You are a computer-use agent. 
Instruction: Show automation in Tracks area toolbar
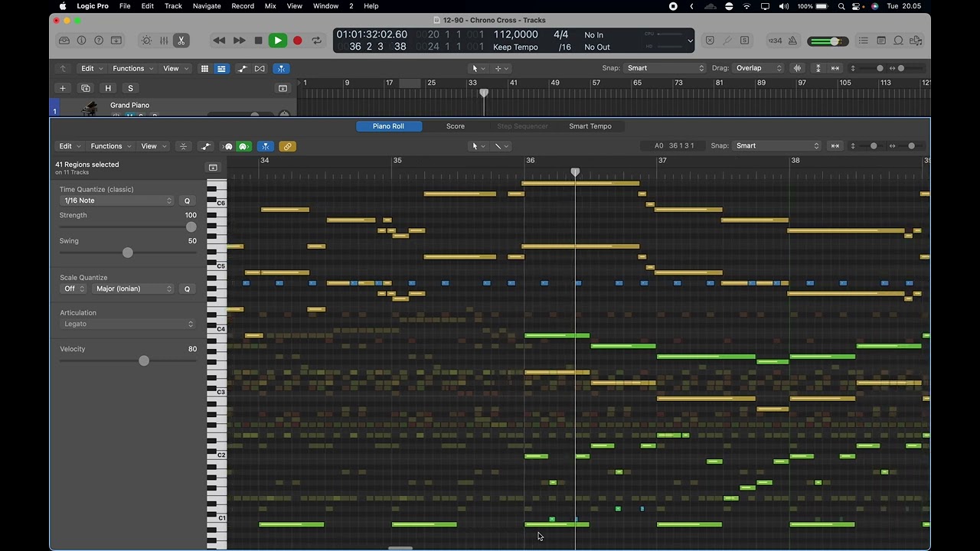pyautogui.click(x=243, y=68)
